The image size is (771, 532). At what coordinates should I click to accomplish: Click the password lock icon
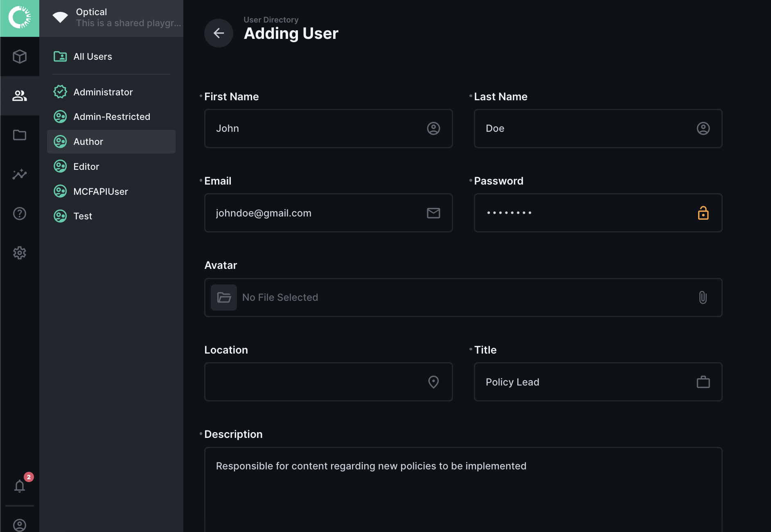pos(703,213)
